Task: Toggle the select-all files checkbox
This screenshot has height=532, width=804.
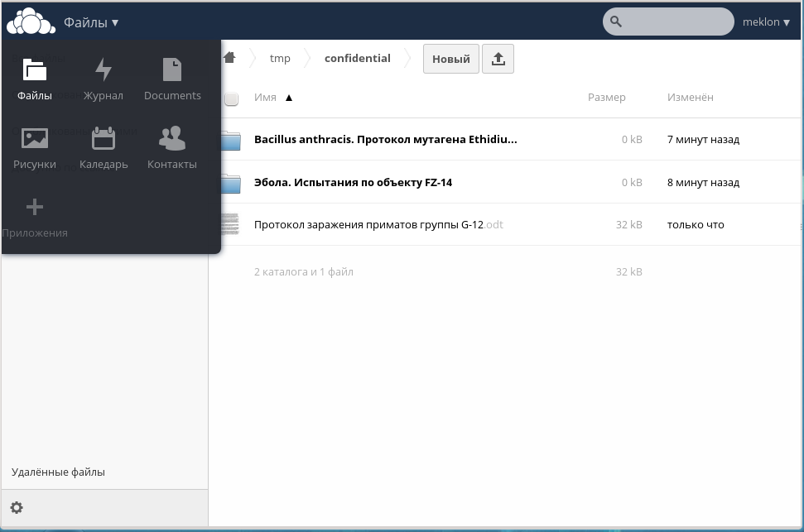Action: tap(231, 98)
